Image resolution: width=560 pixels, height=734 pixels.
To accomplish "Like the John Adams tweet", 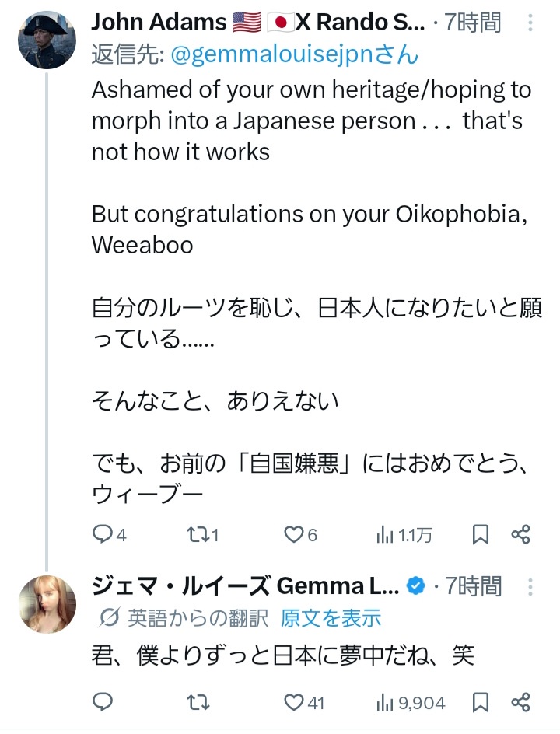I will (293, 534).
